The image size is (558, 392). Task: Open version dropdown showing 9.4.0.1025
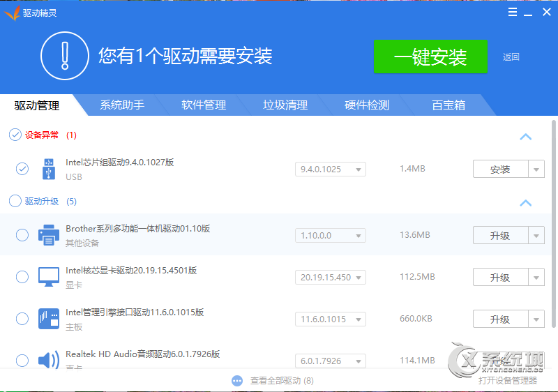pos(330,169)
